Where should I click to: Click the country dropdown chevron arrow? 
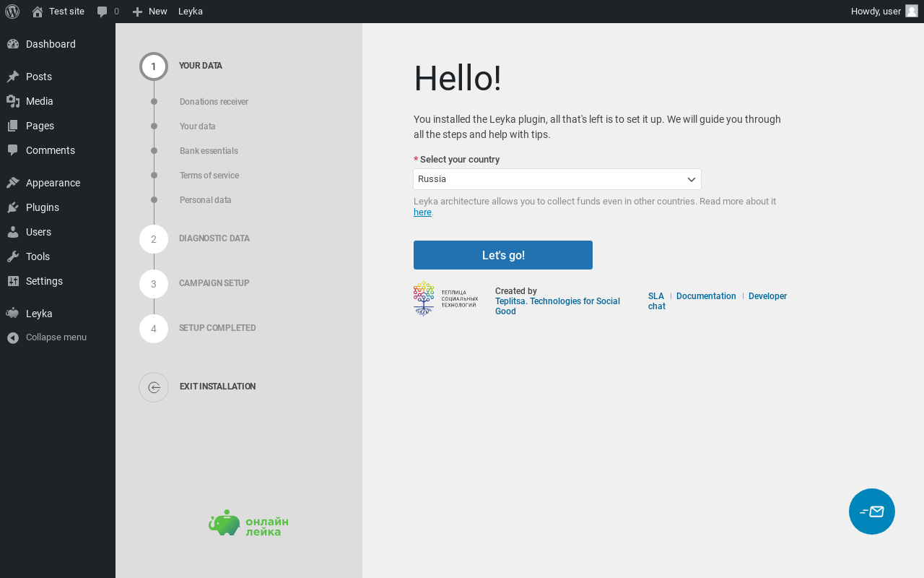[691, 179]
